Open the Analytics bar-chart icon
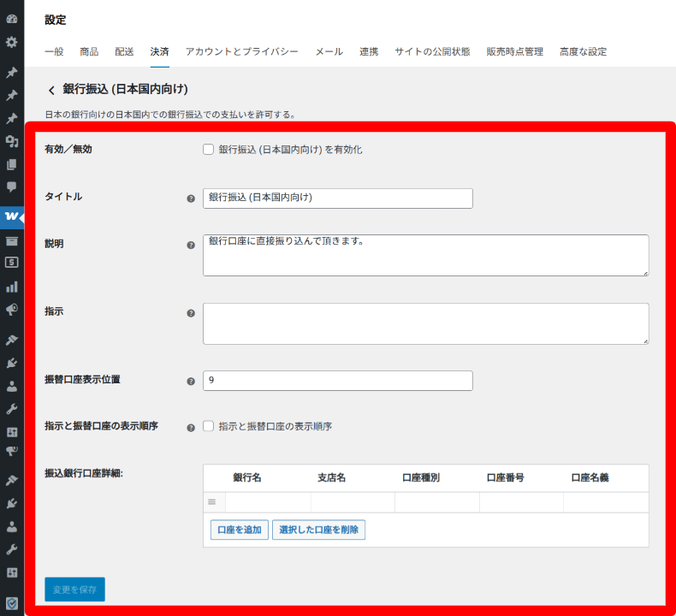The width and height of the screenshot is (676, 616). [12, 287]
